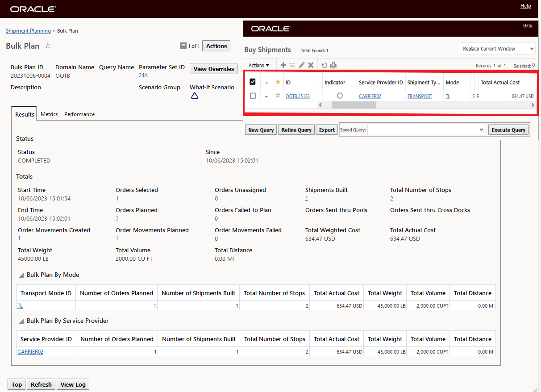This screenshot has width=541, height=392.
Task: Open the TL mode link in Buy Shipments table
Action: pos(448,96)
